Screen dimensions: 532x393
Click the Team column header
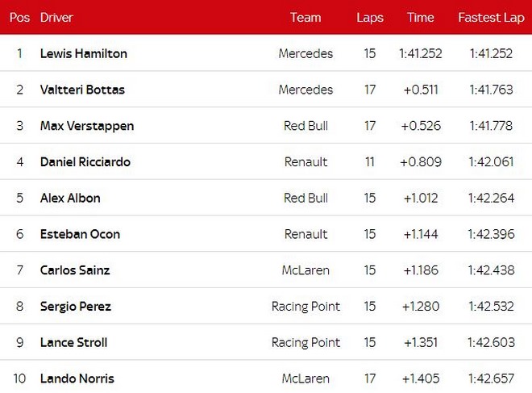click(305, 17)
